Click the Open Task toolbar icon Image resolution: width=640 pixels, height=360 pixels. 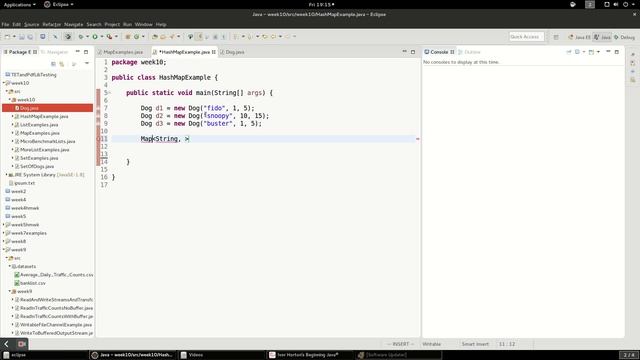pyautogui.click(x=163, y=37)
